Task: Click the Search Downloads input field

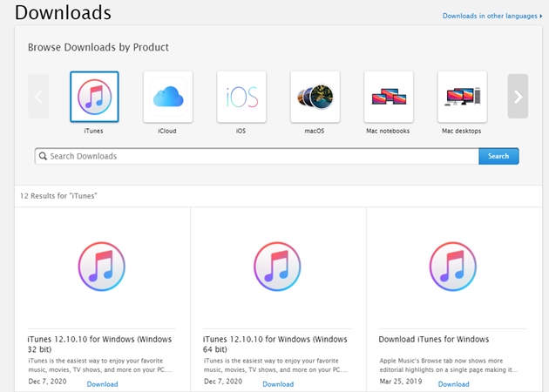Action: [x=257, y=156]
